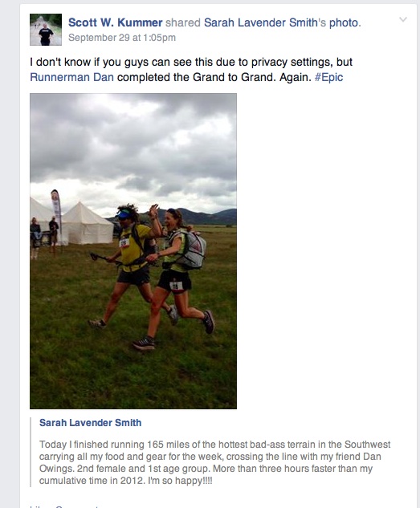Open the post options chevron menu
Image resolution: width=420 pixels, height=508 pixels.
pyautogui.click(x=403, y=19)
